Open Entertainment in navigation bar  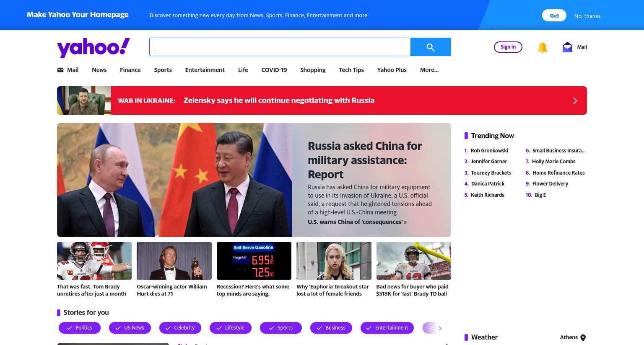(205, 70)
